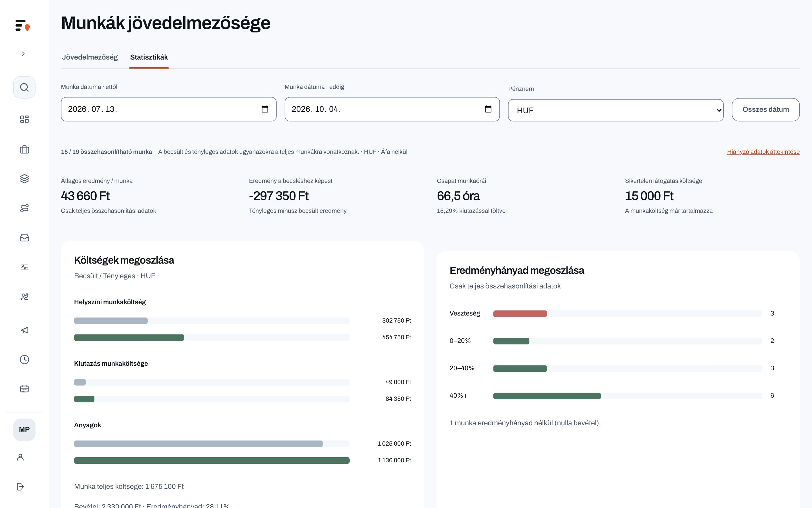Click the 43 660 Ft average result value
Screen dimensions: 812x508
coord(85,196)
